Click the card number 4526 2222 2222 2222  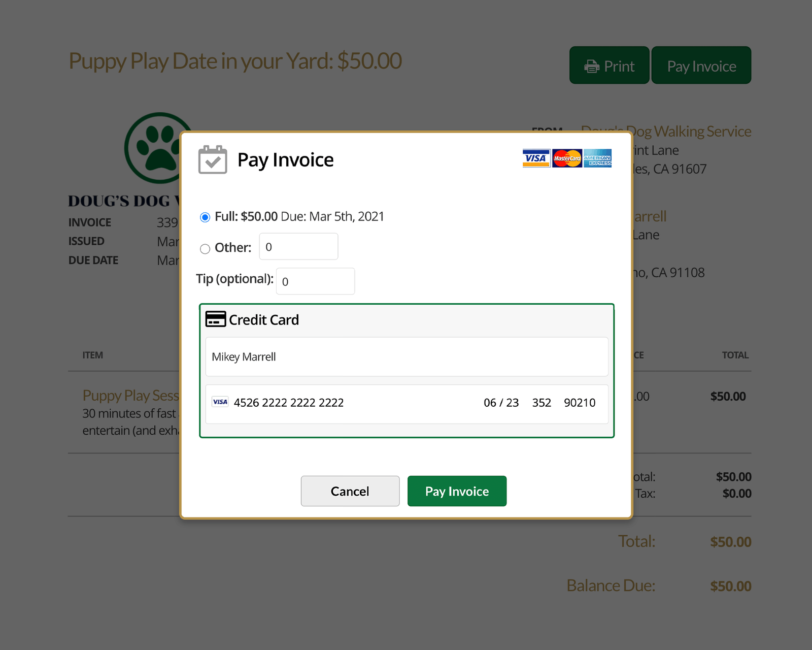pyautogui.click(x=288, y=403)
